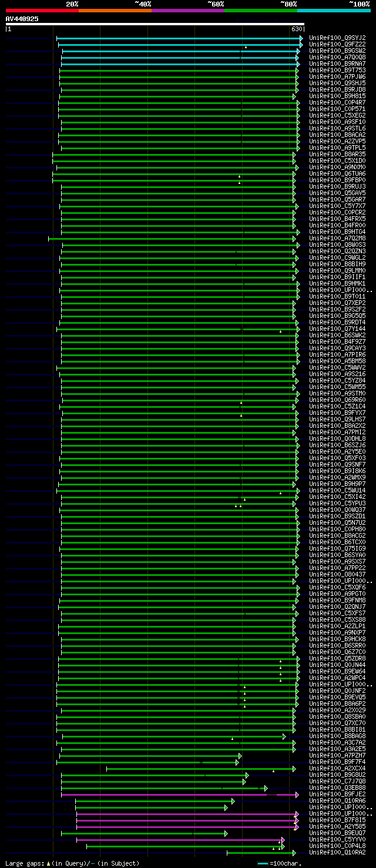Select the UniRef100_C5WU14 label

(x=337, y=490)
